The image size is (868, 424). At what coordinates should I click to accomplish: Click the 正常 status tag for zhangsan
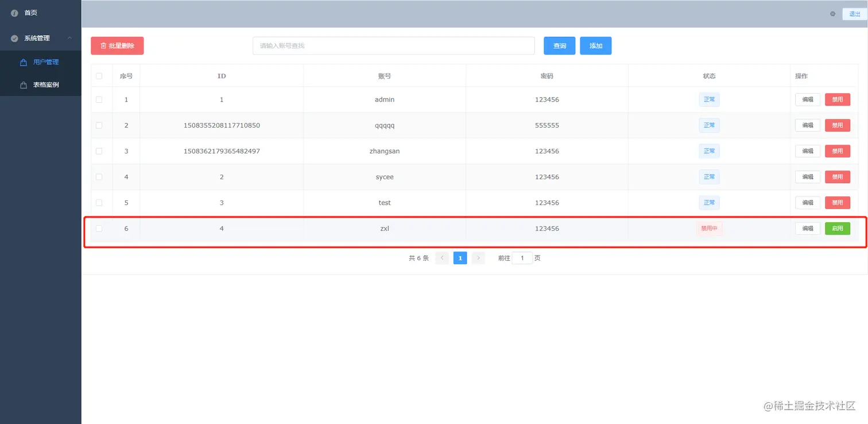coord(709,151)
